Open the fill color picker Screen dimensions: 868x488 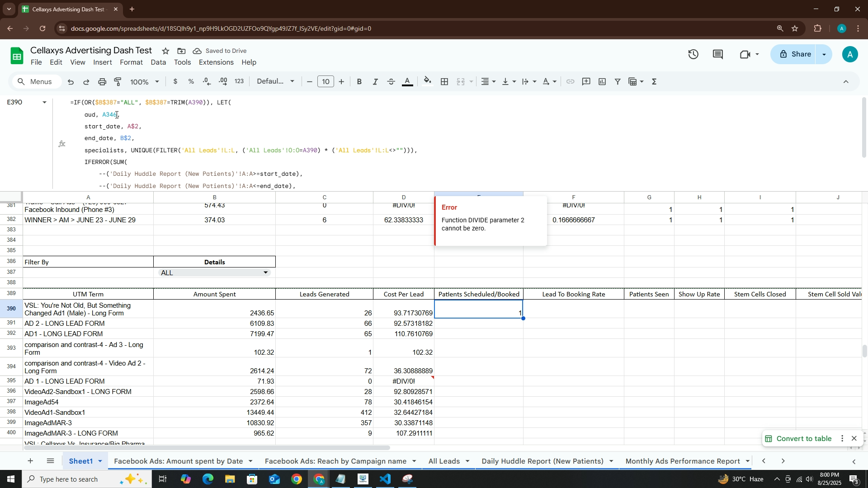coord(427,82)
